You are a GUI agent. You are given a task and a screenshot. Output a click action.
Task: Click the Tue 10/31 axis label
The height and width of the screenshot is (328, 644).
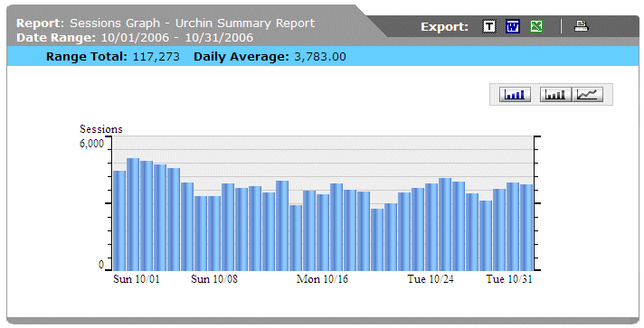click(509, 279)
